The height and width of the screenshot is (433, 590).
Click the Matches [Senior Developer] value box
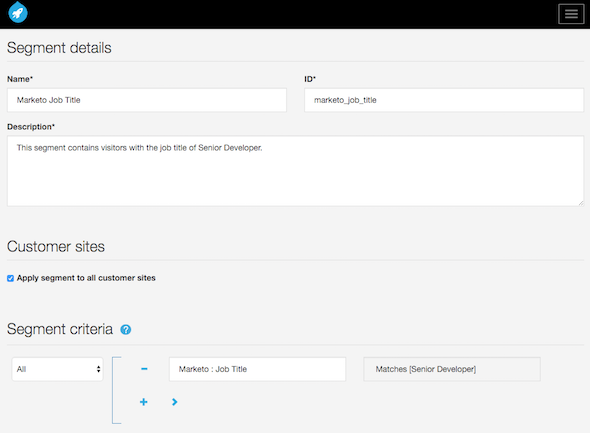tap(452, 369)
